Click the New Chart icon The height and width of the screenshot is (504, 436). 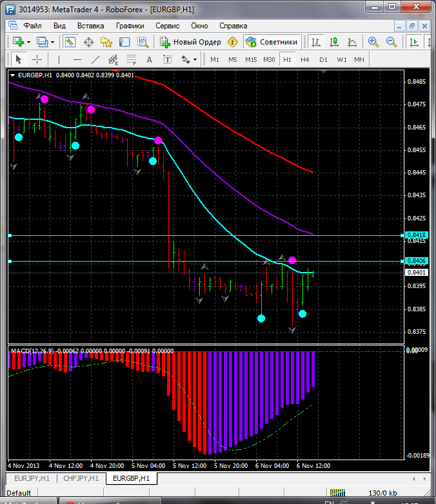tap(17, 42)
